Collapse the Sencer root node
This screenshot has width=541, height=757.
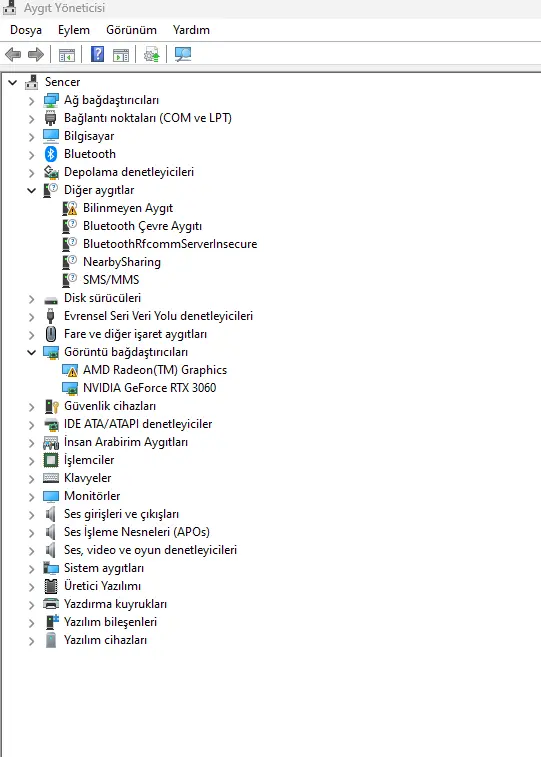click(13, 83)
